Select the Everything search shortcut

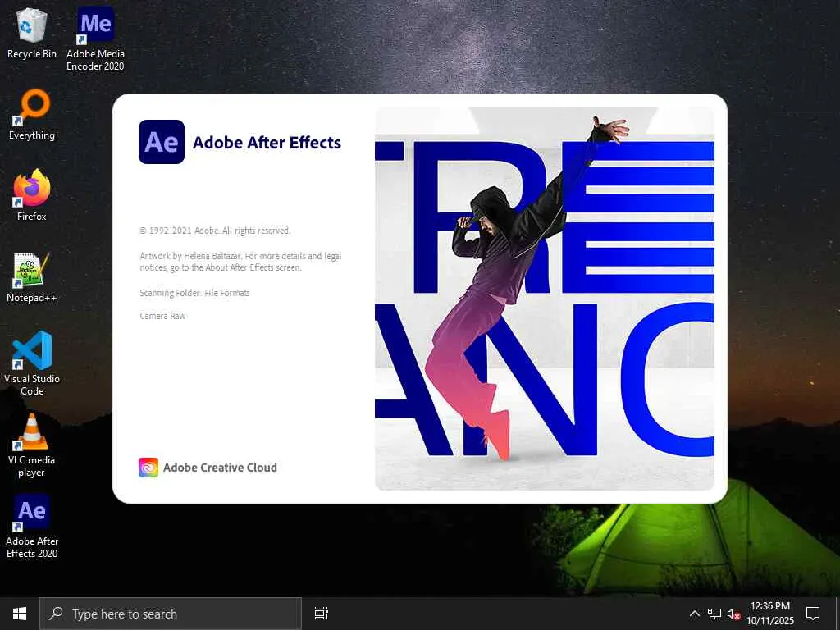point(32,114)
